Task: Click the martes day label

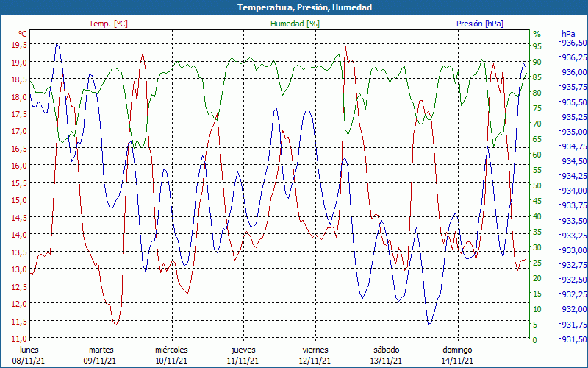Action: coord(101,350)
